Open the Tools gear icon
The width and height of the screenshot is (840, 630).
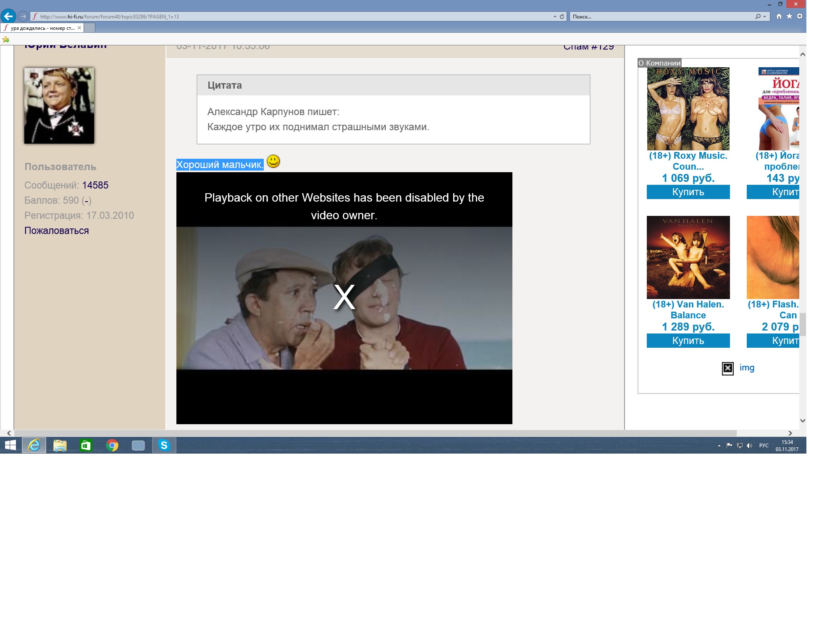coord(800,16)
